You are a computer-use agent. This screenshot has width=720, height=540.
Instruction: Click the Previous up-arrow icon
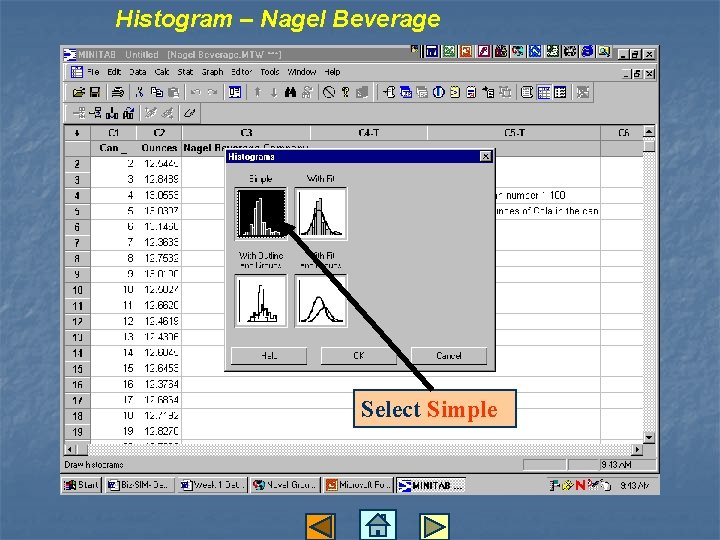tap(257, 92)
